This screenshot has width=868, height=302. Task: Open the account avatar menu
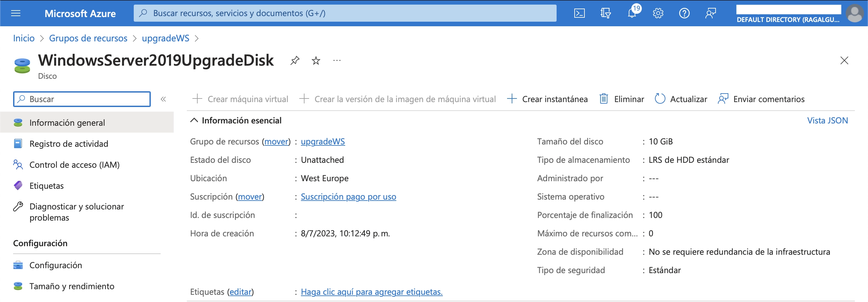[855, 13]
